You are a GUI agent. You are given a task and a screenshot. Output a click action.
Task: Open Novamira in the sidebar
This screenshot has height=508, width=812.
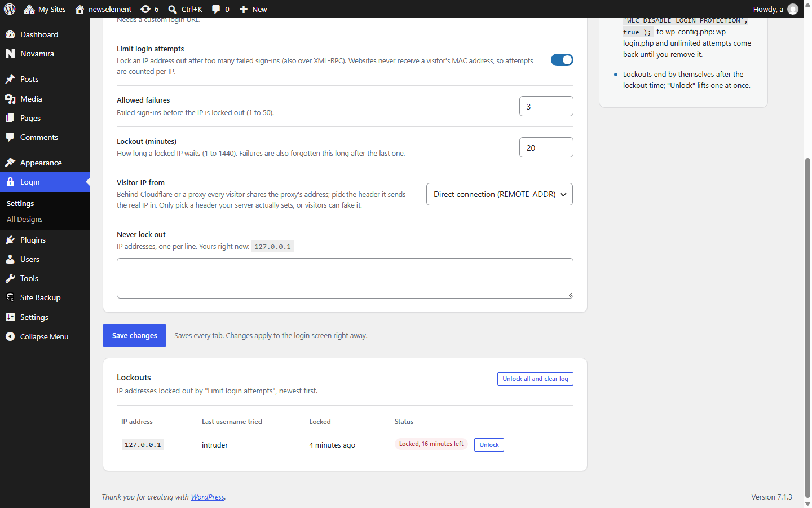45,54
